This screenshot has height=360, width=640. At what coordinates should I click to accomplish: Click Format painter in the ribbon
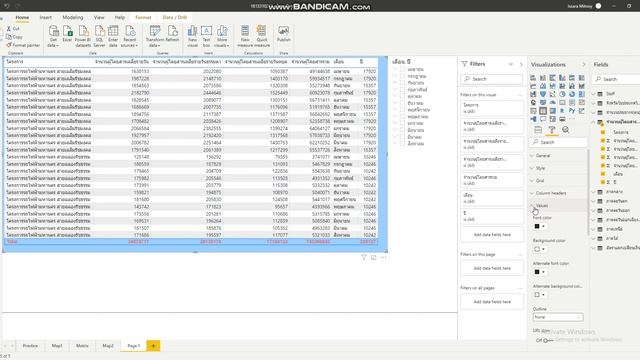[x=23, y=45]
